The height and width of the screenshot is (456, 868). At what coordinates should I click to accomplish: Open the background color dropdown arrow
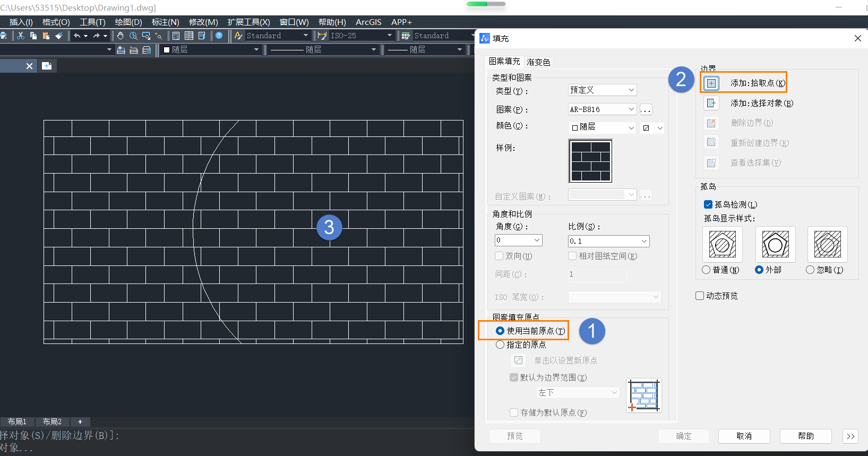point(660,128)
